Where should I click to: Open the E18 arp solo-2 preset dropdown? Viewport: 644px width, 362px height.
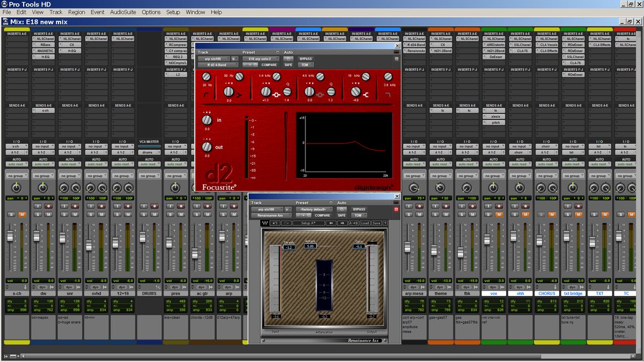(x=261, y=58)
